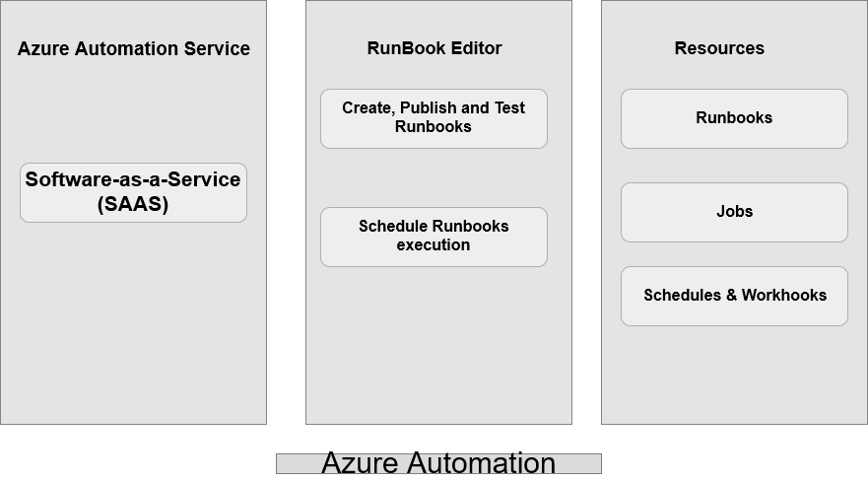Click the Software-as-a-Service (SAAS) box
Screen dimensions: 868x481
133,192
